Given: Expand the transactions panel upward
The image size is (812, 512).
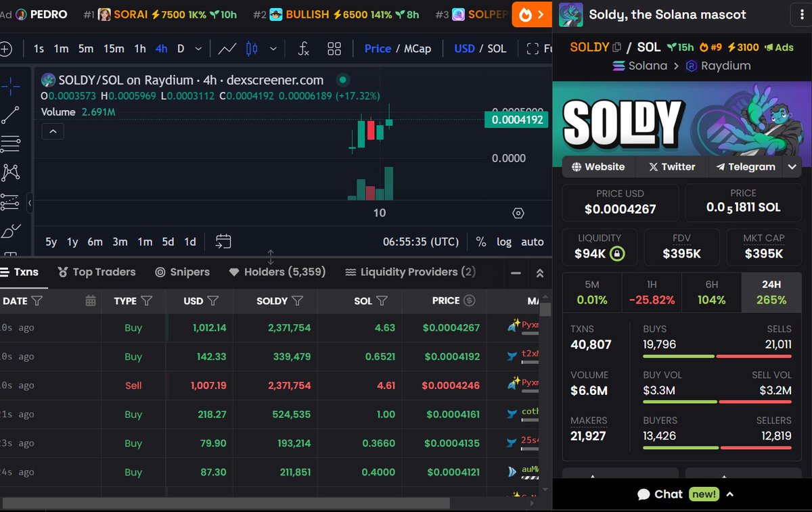Looking at the screenshot, I should click(x=540, y=273).
